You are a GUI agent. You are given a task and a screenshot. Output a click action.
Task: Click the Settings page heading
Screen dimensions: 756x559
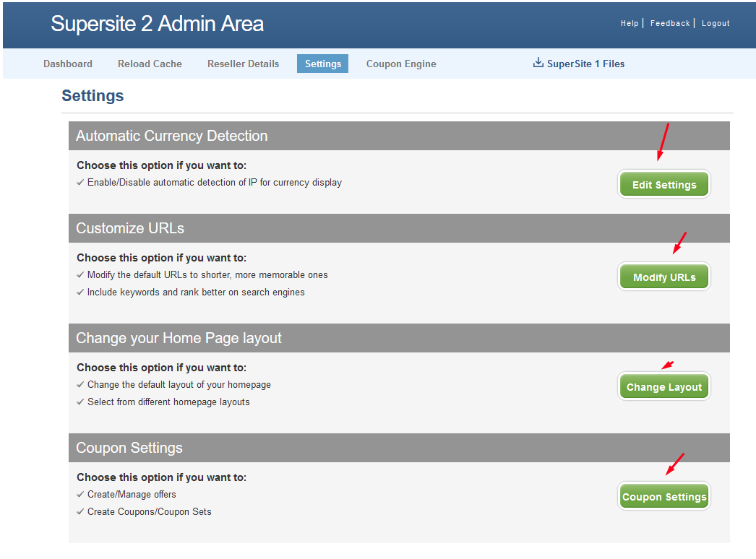pos(93,95)
